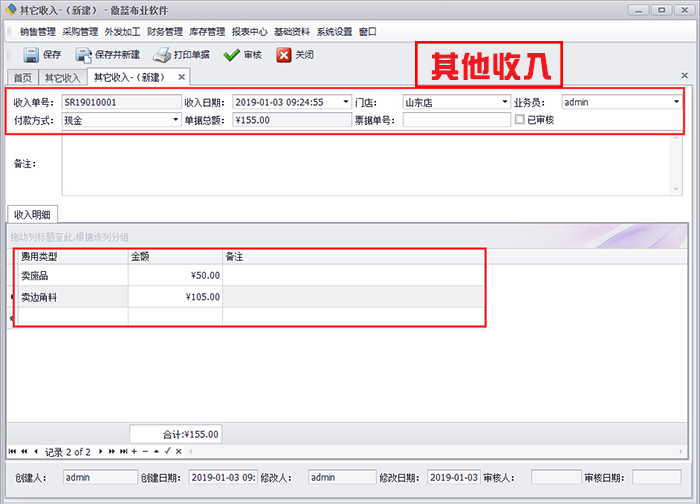Image resolution: width=700 pixels, height=504 pixels.
Task: Go to last record in navigator
Action: point(123,452)
